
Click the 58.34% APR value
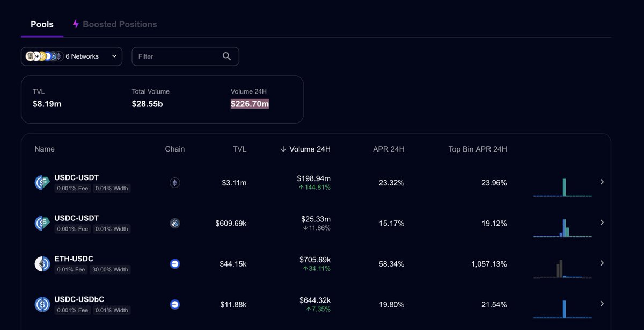pos(391,264)
